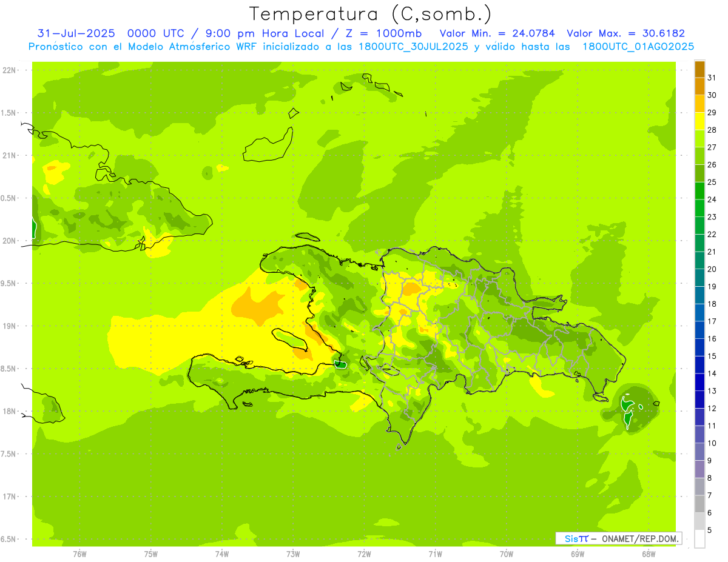This screenshot has width=728, height=562.
Task: Pick the top dark-orange legend band above 31
Action: [x=699, y=69]
